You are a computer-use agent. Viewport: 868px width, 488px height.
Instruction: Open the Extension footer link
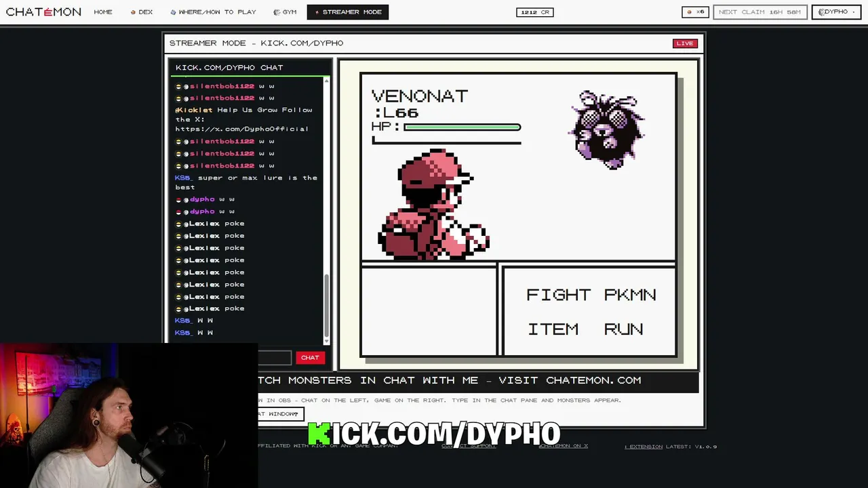click(644, 447)
